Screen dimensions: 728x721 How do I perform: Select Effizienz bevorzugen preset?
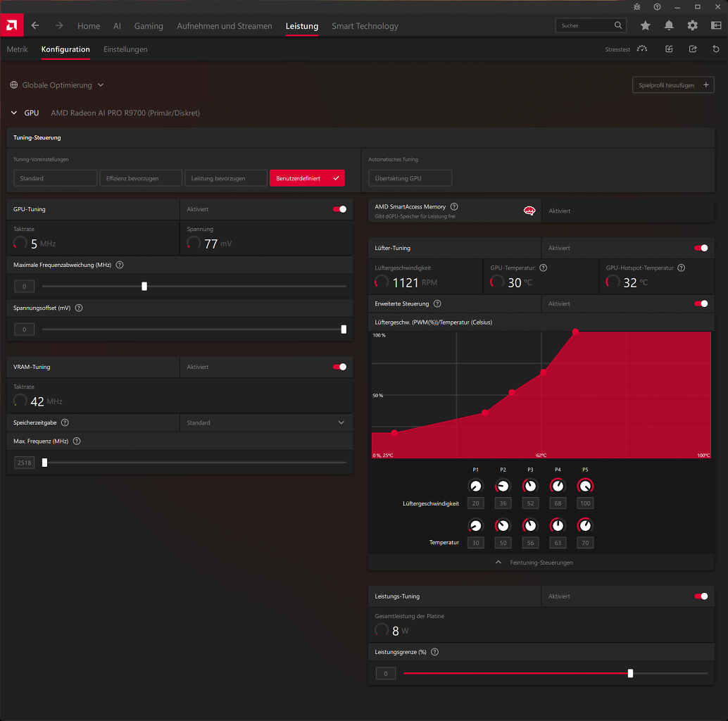pos(141,178)
